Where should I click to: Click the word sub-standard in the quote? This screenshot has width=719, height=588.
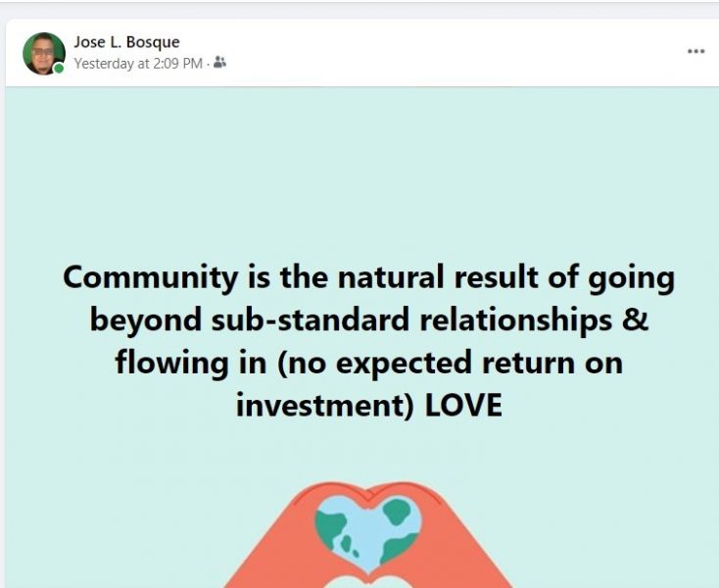coord(311,319)
